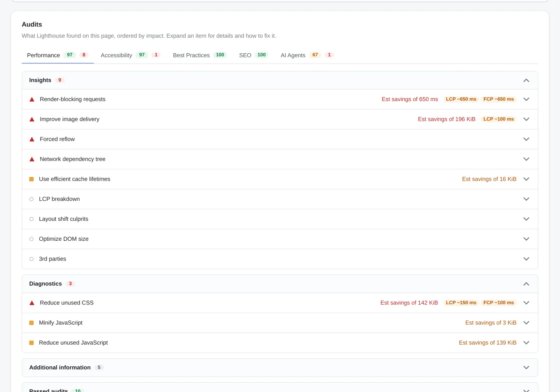Select the SEO tab
Screen dimensions: 560x392
coord(254,55)
